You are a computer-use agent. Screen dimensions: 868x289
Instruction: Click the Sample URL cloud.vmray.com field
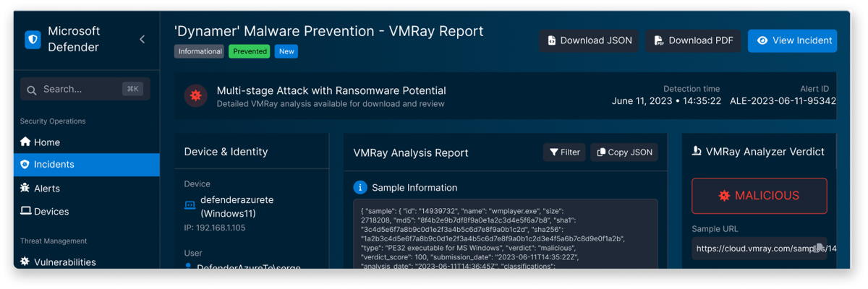759,248
